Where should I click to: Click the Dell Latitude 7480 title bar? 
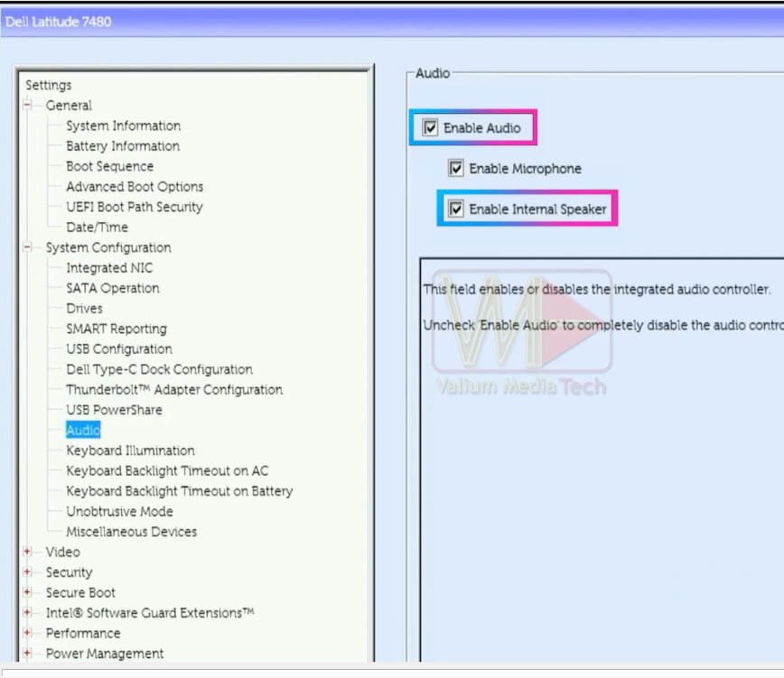392,22
